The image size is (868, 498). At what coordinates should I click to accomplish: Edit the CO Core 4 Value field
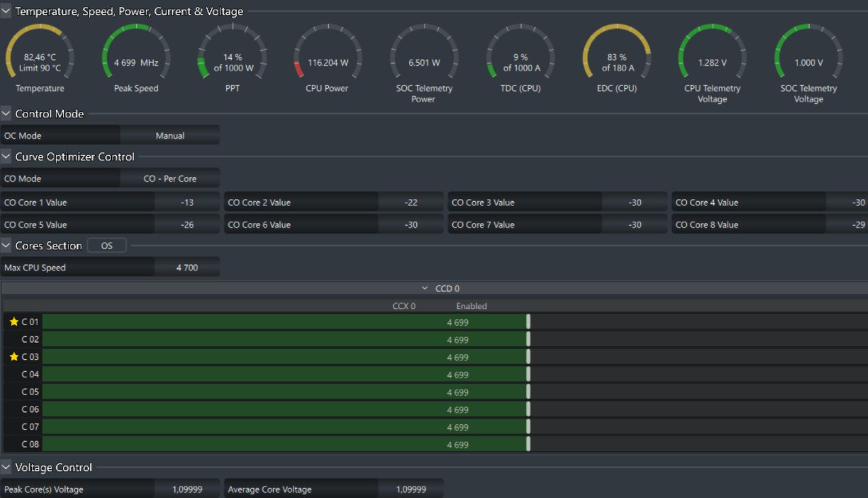click(847, 203)
